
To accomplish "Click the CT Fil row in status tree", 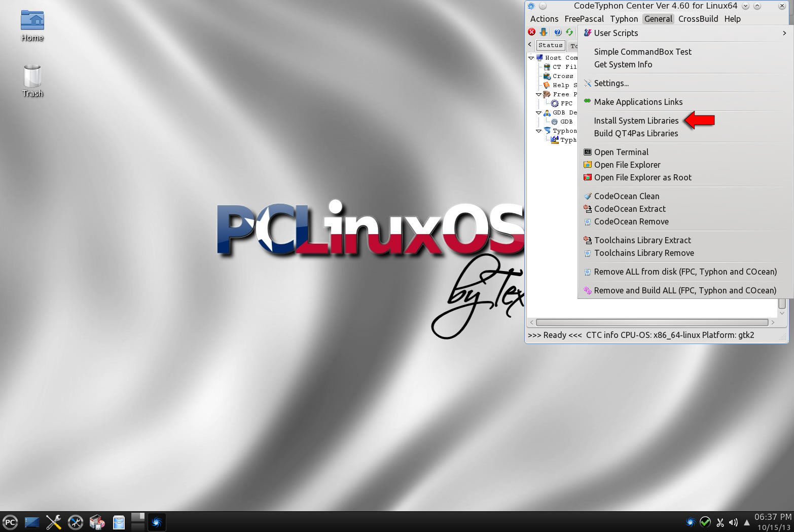I will point(560,67).
